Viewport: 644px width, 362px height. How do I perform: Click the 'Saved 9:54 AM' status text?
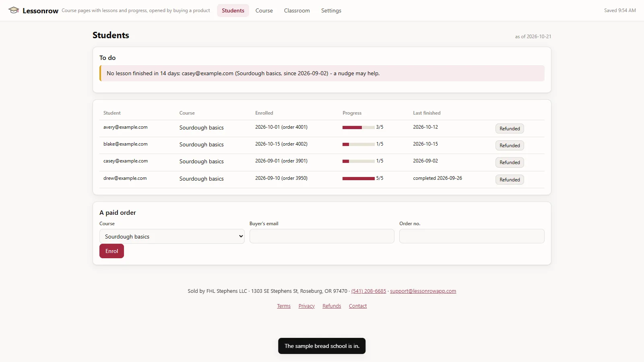pos(620,10)
